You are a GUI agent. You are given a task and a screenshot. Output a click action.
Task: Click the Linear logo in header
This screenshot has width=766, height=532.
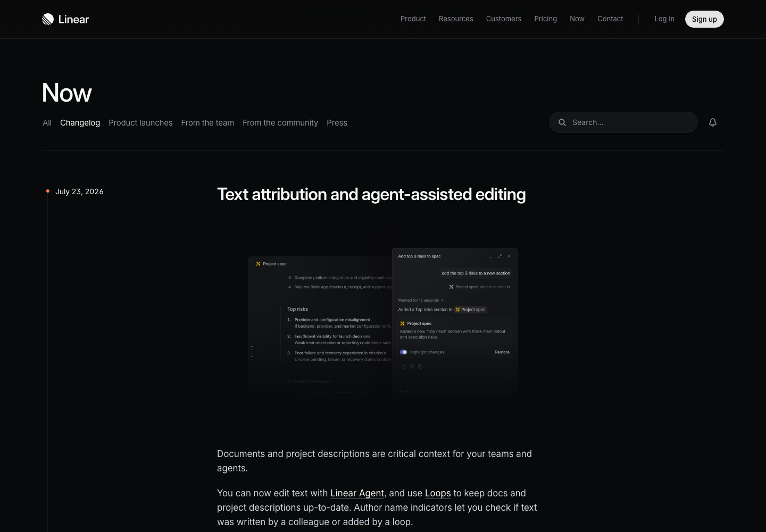pyautogui.click(x=65, y=19)
